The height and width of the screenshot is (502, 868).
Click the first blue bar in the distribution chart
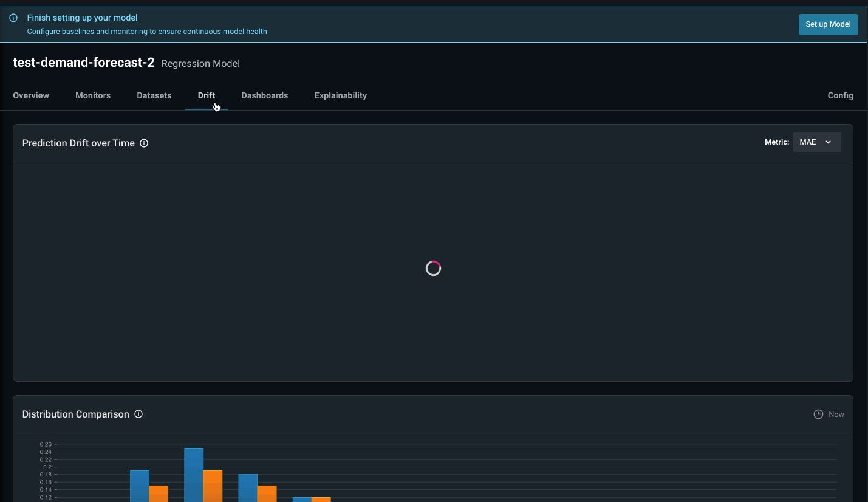(x=140, y=485)
